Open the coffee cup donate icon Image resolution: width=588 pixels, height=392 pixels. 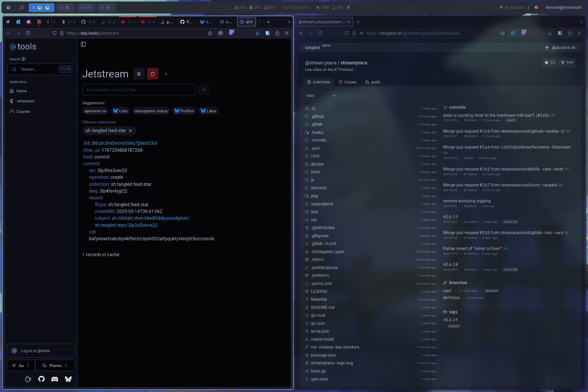28,379
